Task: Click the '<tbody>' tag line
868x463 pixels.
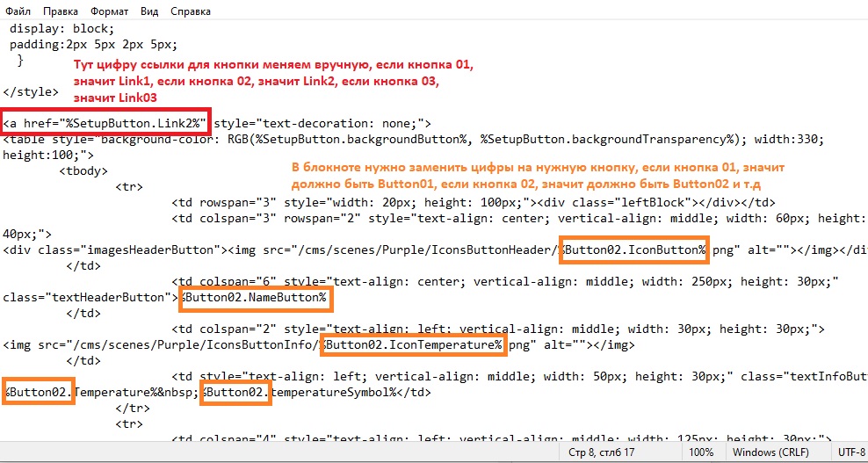Action: coord(83,171)
